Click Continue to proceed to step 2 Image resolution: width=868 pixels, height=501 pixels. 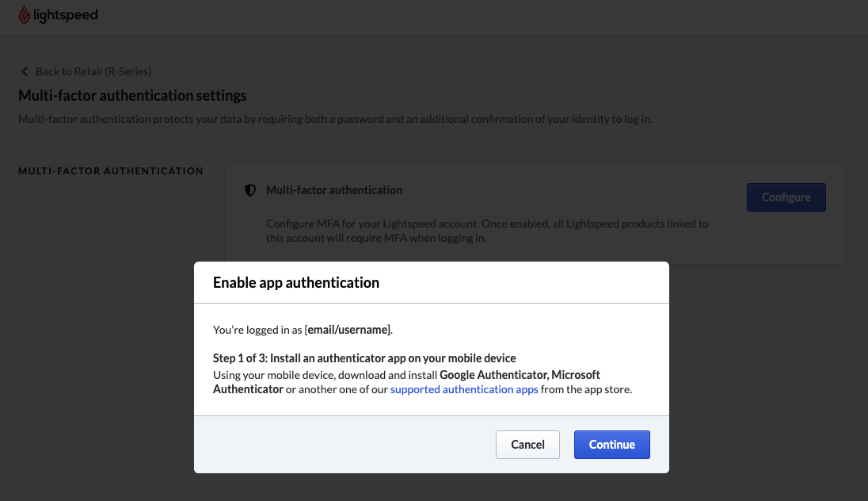click(x=611, y=445)
